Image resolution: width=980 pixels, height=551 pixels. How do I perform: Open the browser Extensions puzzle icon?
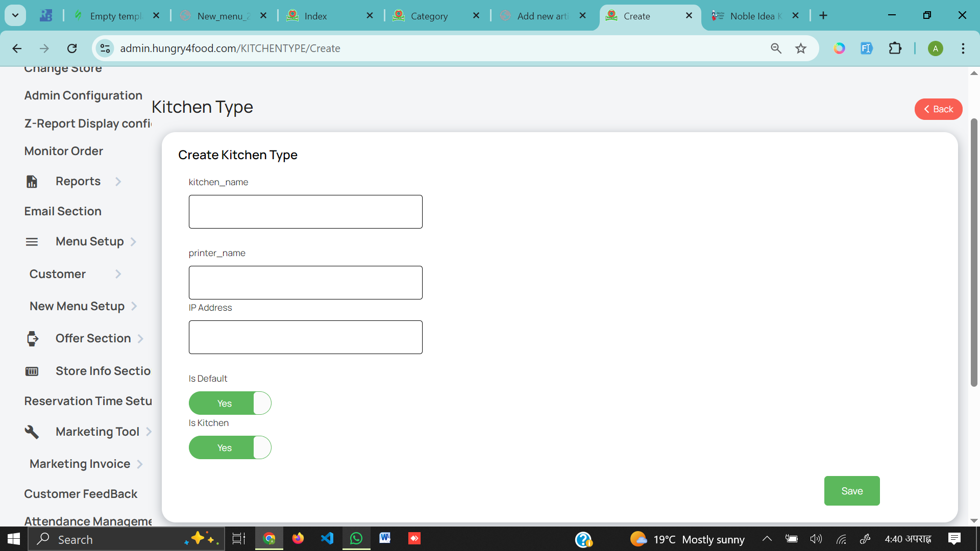click(895, 48)
